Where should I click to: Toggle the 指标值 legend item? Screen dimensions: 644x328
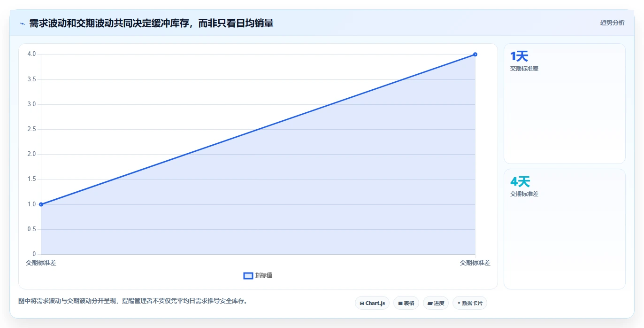click(258, 275)
